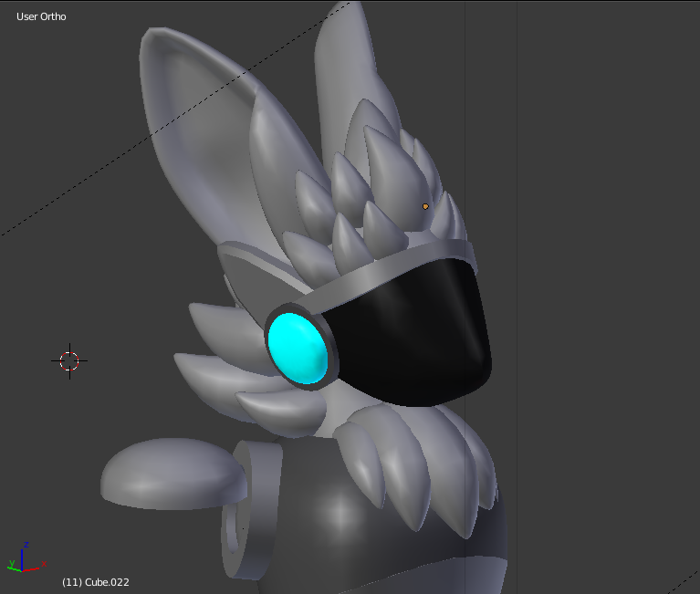The height and width of the screenshot is (594, 700).
Task: Click the '(11) Cube.022' object label
Action: 96,582
